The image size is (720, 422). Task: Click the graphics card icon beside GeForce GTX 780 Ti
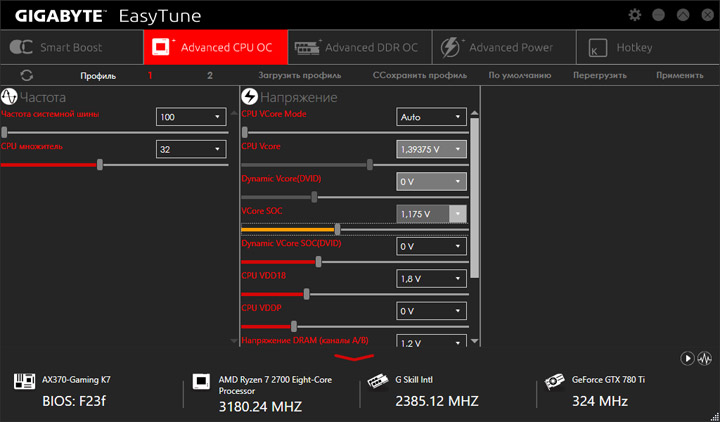coord(555,382)
